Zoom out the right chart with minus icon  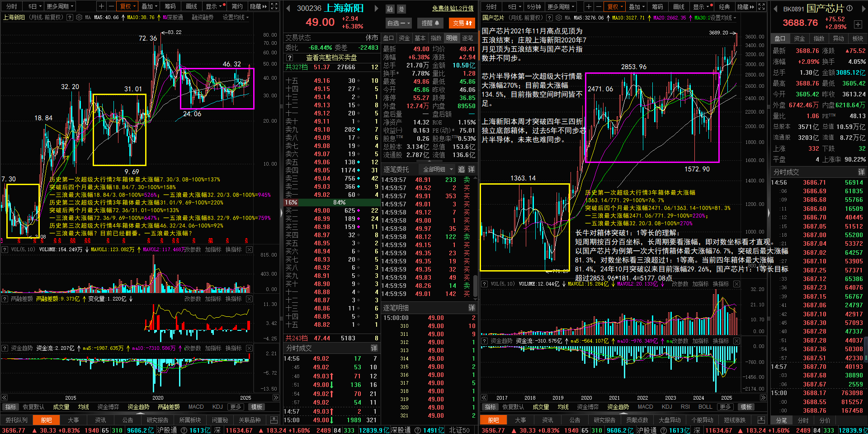coord(598,6)
